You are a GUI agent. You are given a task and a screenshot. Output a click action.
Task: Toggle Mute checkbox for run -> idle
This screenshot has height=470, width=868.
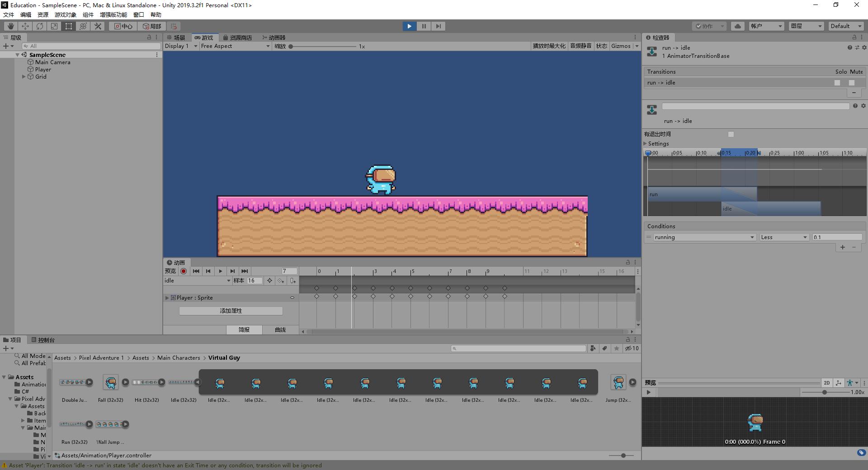pos(852,83)
